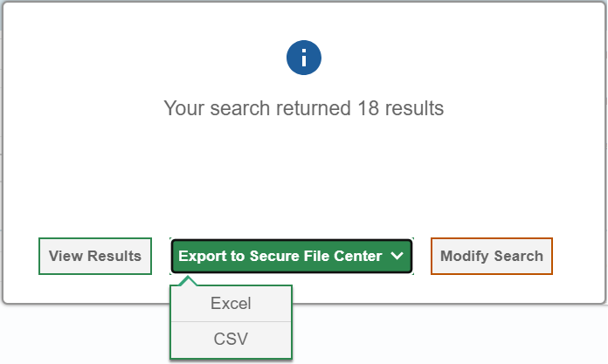This screenshot has width=608, height=364.
Task: Click the blue information icon
Action: [x=304, y=58]
